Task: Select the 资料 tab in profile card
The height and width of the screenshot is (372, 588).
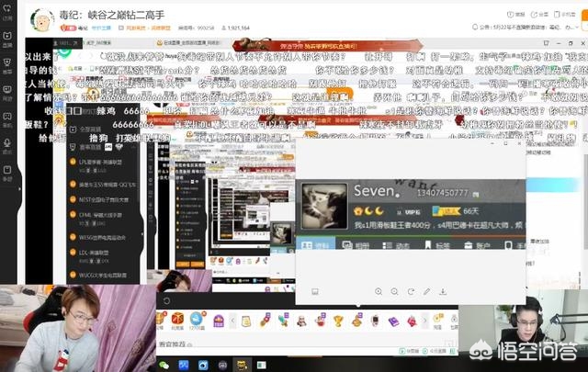Action: tap(315, 245)
